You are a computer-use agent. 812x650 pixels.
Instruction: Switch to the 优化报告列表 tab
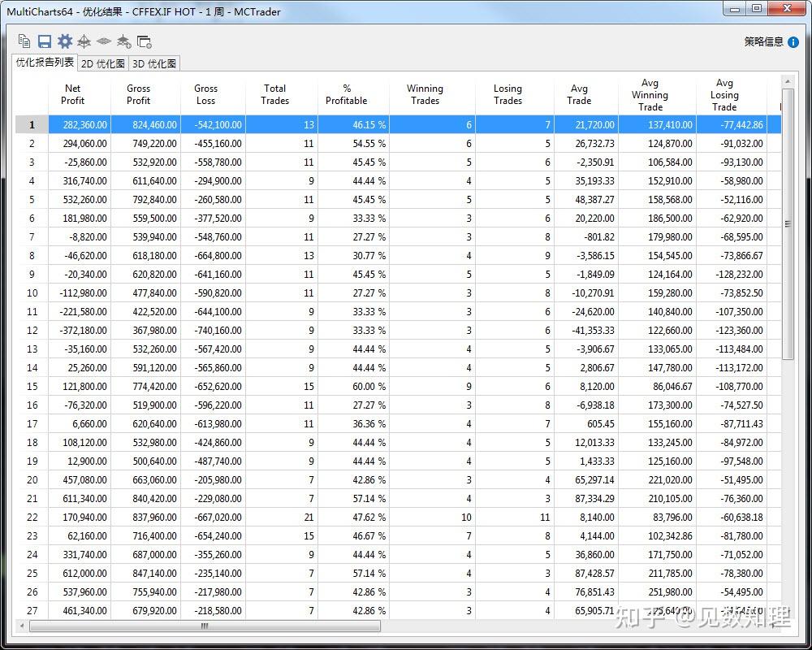[45, 63]
